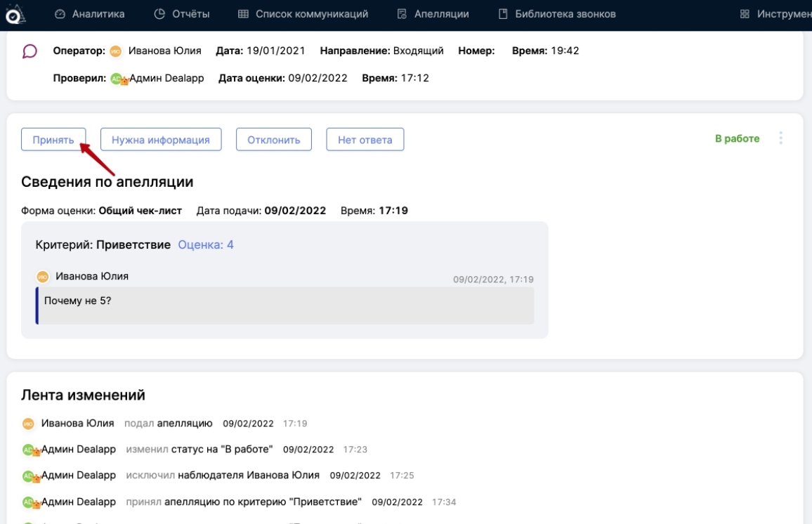This screenshot has width=812, height=524.
Task: Open the three-dot menu beside В работе
Action: [780, 138]
